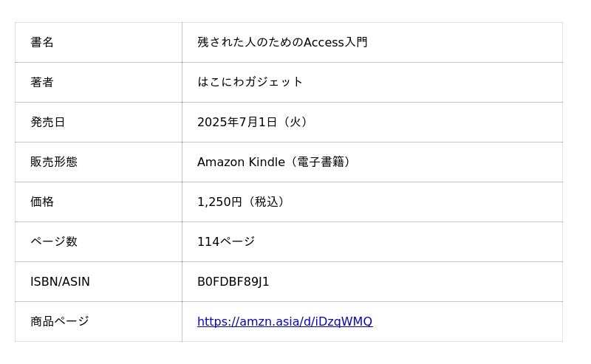Click the price 1,250円
This screenshot has height=364, width=591.
point(219,202)
